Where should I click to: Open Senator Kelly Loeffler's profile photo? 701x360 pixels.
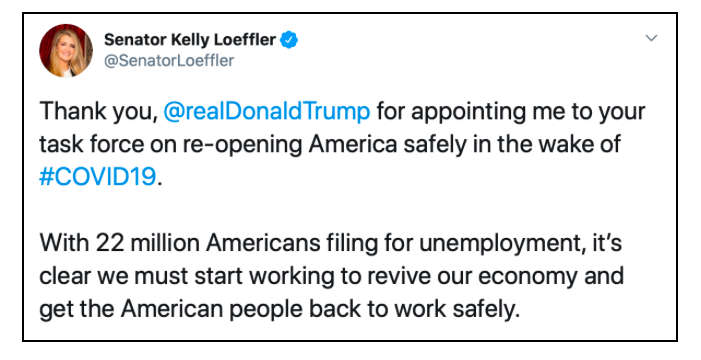66,51
